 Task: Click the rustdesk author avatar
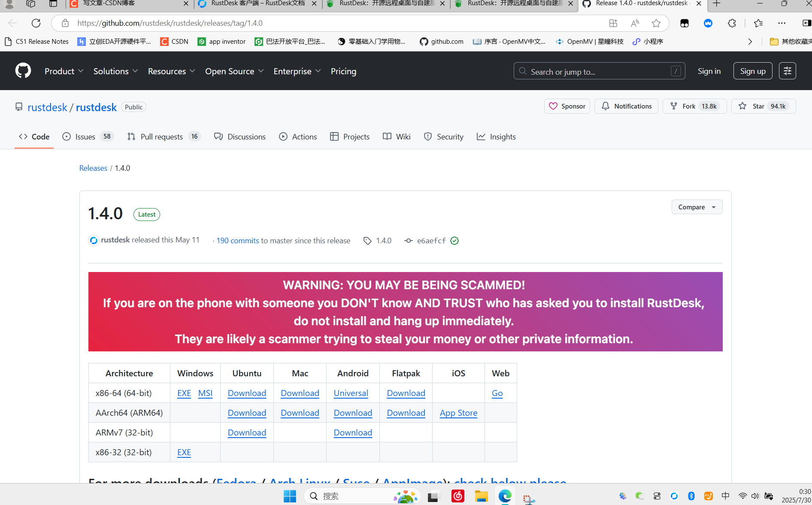click(94, 240)
